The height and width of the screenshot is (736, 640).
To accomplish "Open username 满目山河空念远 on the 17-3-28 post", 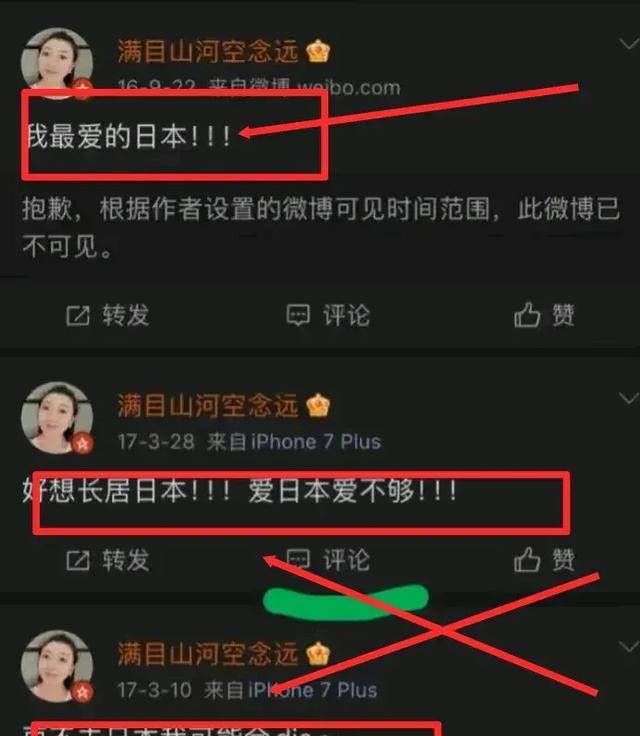I will click(x=208, y=406).
